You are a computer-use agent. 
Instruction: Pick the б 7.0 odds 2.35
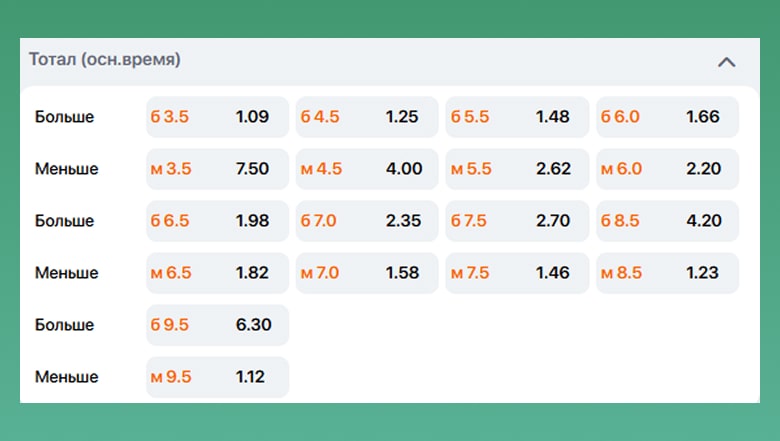tap(367, 221)
